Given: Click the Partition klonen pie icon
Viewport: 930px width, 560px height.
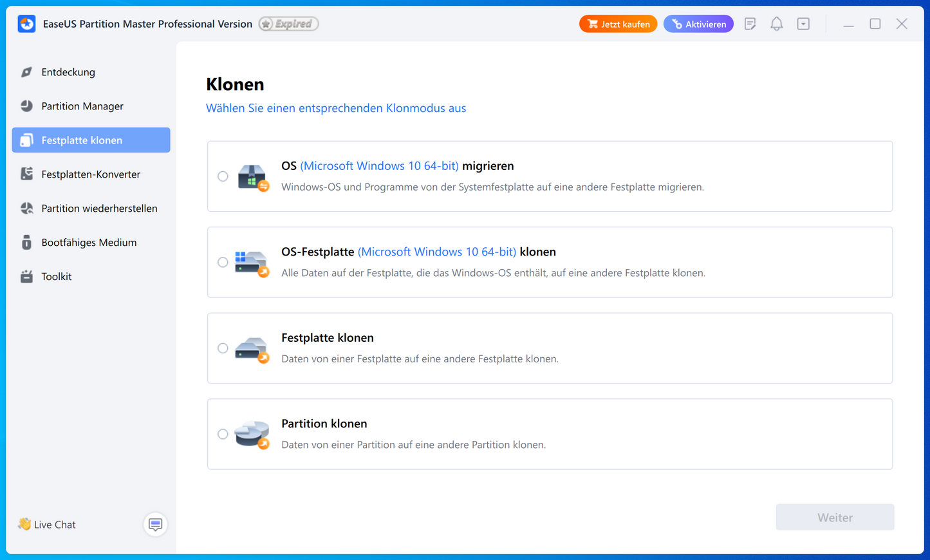Looking at the screenshot, I should (x=252, y=435).
